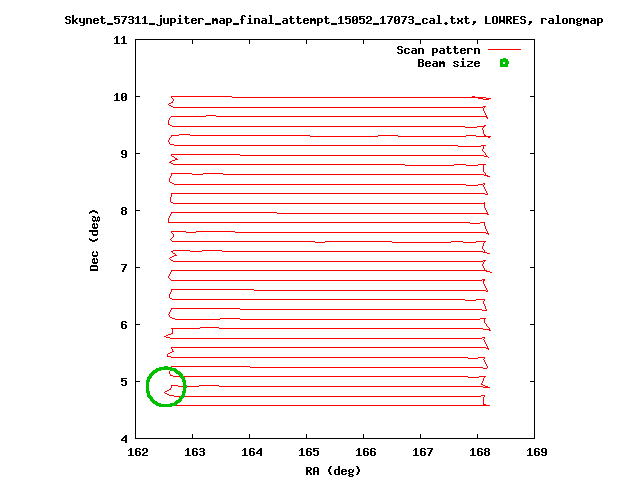Click x-axis tick label 165
Viewport: 640px width, 480px height.
[x=307, y=452]
